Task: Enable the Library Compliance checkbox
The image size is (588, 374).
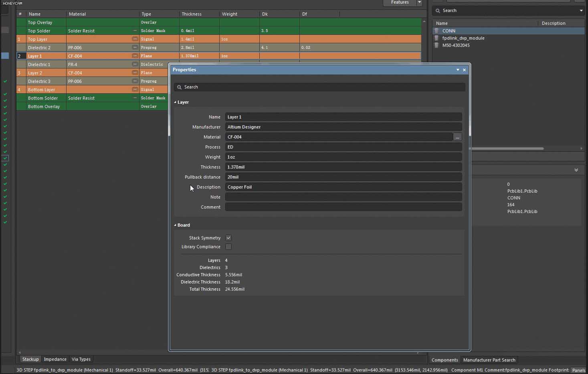Action: [x=228, y=247]
